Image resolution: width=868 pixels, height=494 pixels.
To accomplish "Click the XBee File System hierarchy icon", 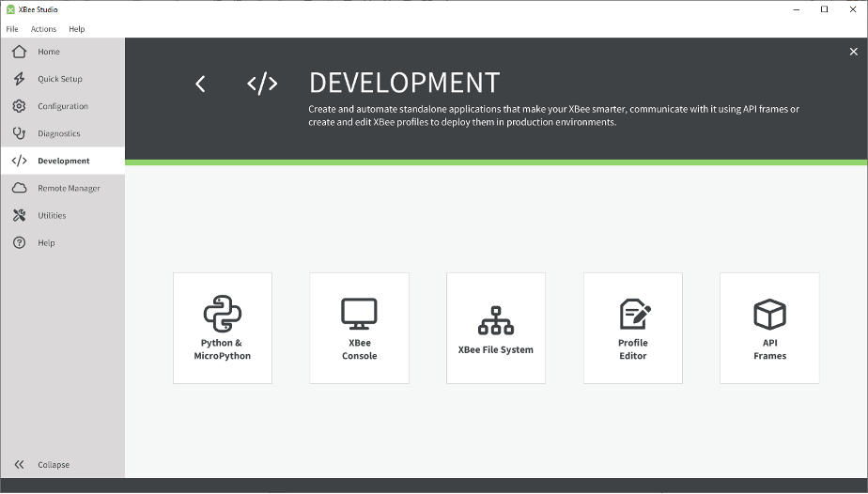I will pos(496,320).
